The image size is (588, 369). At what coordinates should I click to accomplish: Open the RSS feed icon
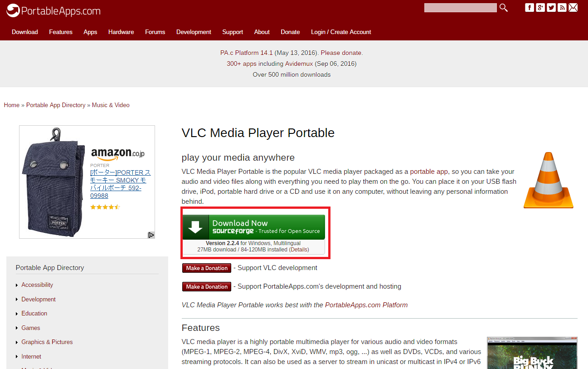(x=562, y=7)
